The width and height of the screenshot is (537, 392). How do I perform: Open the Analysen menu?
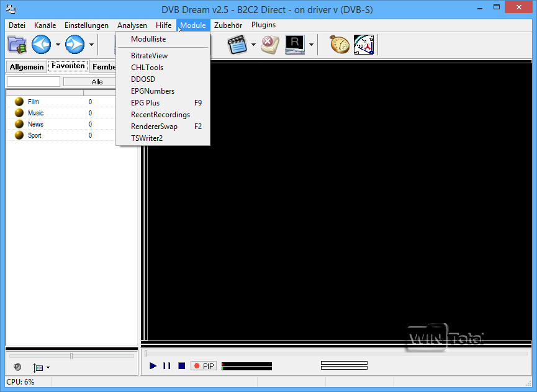click(x=132, y=25)
